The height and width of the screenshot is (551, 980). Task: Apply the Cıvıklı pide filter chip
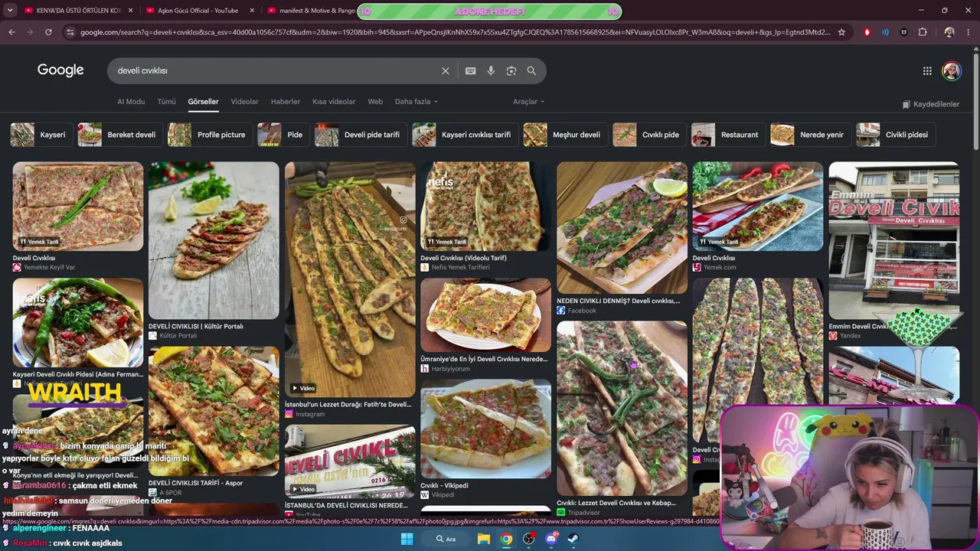click(649, 135)
